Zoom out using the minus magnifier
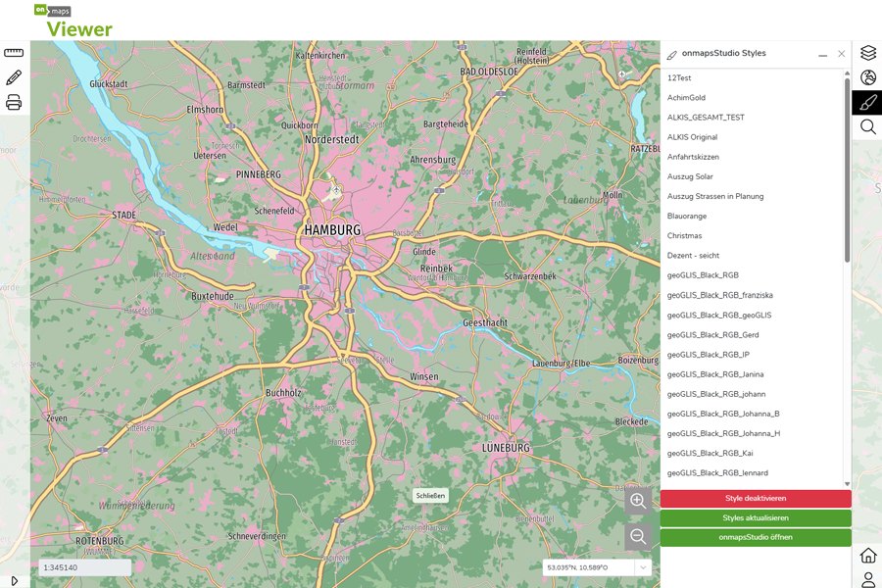This screenshot has width=882, height=588. point(638,536)
